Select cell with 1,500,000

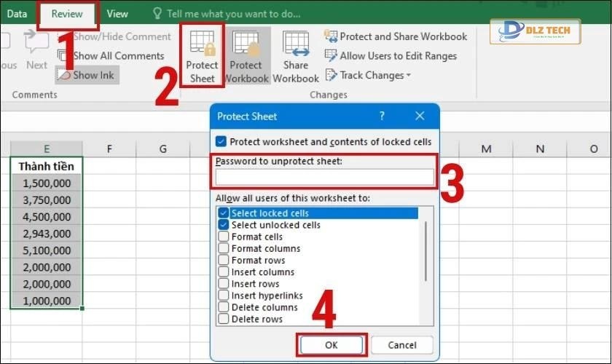(x=47, y=183)
